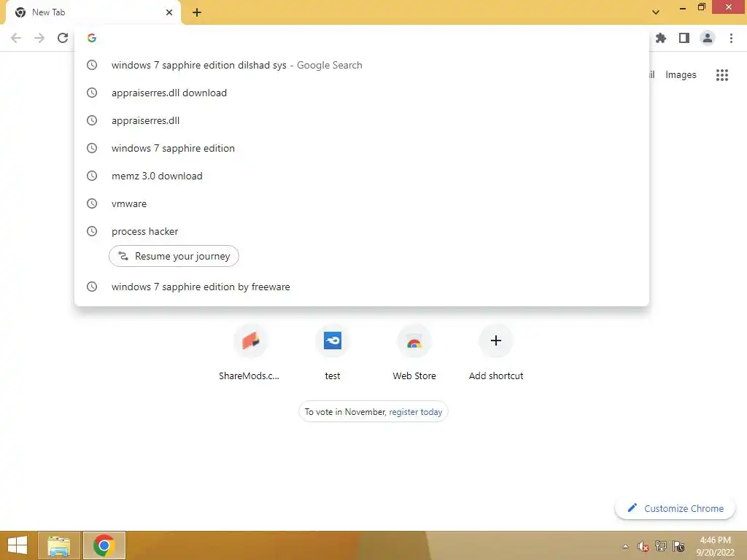Open the tab search chevron
Viewport: 747px width, 560px height.
[656, 12]
